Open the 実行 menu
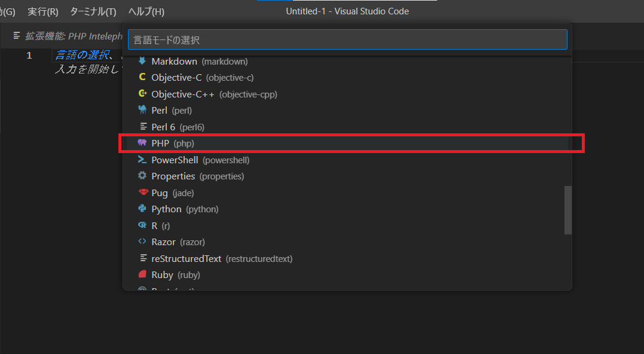This screenshot has width=644, height=354. [x=42, y=11]
